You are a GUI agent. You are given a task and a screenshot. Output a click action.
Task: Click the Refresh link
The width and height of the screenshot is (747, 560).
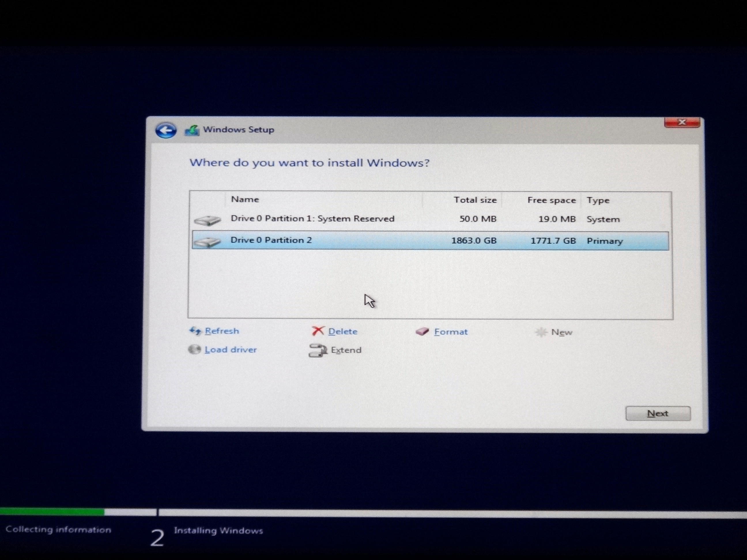(x=222, y=331)
